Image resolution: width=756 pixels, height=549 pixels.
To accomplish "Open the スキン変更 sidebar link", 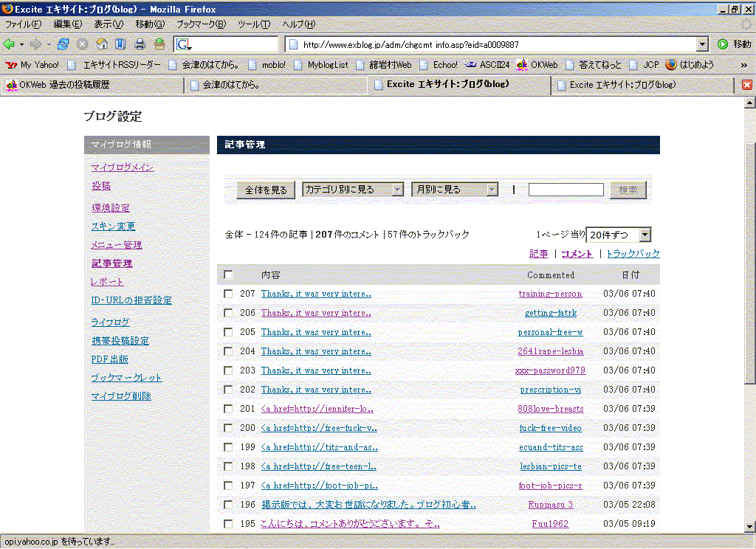I will coord(113,226).
